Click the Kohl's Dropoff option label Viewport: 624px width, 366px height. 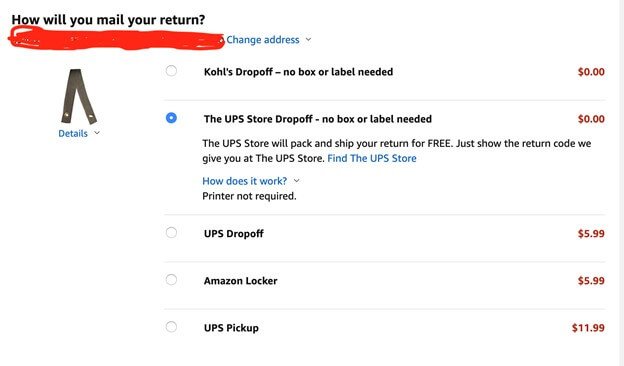tap(298, 72)
